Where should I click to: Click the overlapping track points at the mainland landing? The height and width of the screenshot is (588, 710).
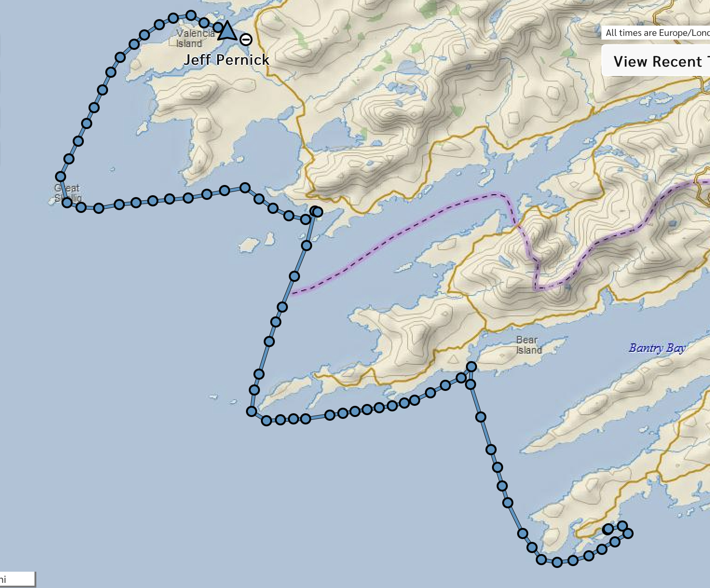316,212
